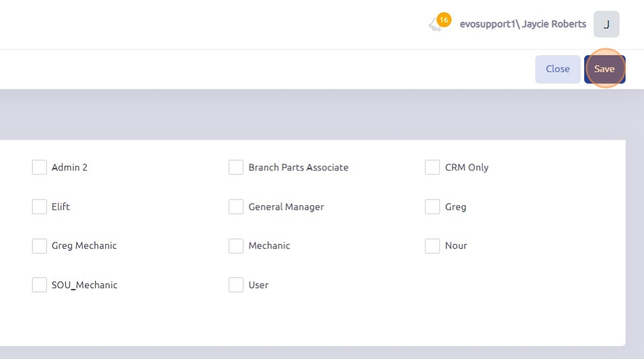Tick the CRM Only checkbox
644x359 pixels.
(x=432, y=168)
